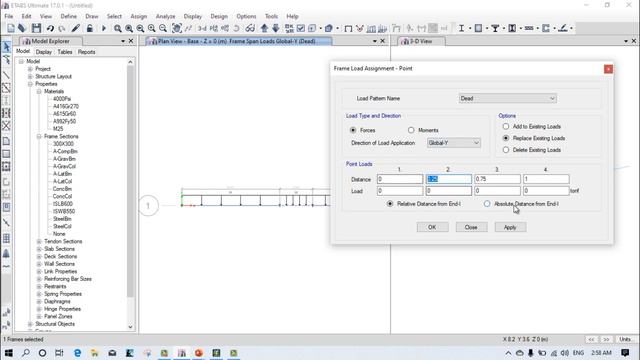Click the Apply button in load dialog
The width and height of the screenshot is (640, 360).
510,227
